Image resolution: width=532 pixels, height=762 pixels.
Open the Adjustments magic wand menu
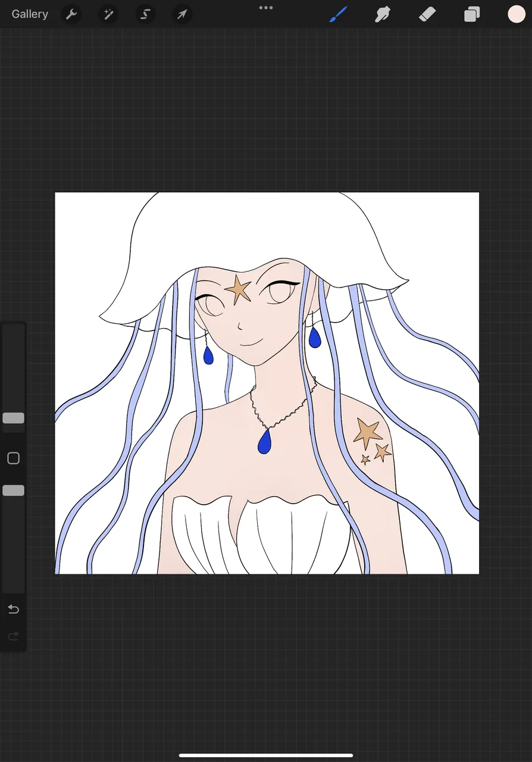(x=108, y=14)
